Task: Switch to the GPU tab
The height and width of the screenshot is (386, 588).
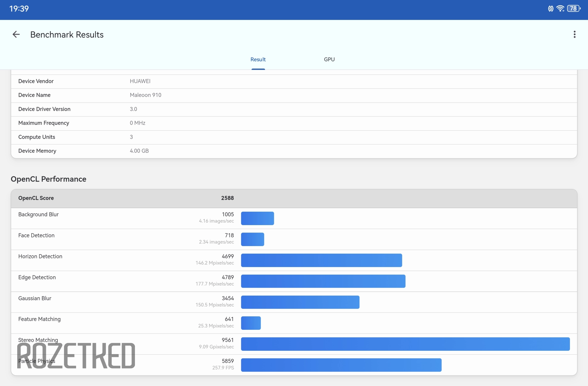Action: coord(329,59)
